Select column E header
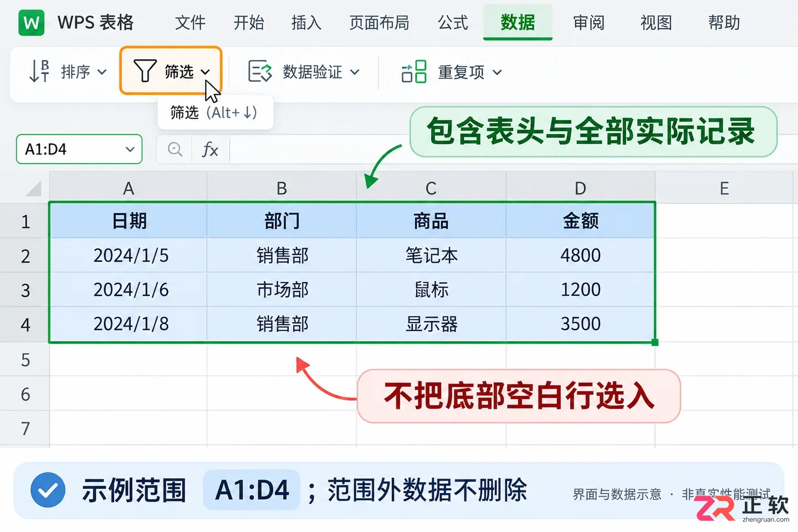The height and width of the screenshot is (532, 798). point(724,188)
